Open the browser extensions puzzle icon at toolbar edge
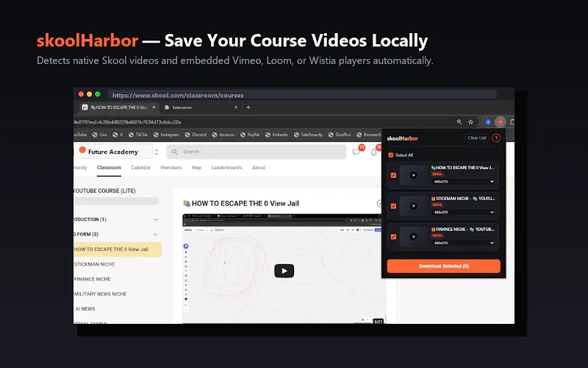588x368 pixels. pos(512,122)
